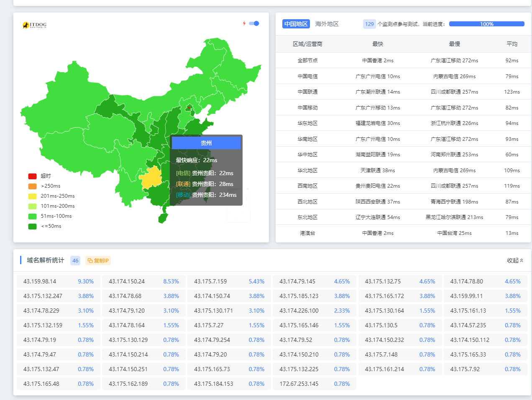Click the 129 monitoring points badge
The image size is (532, 400).
pyautogui.click(x=369, y=24)
